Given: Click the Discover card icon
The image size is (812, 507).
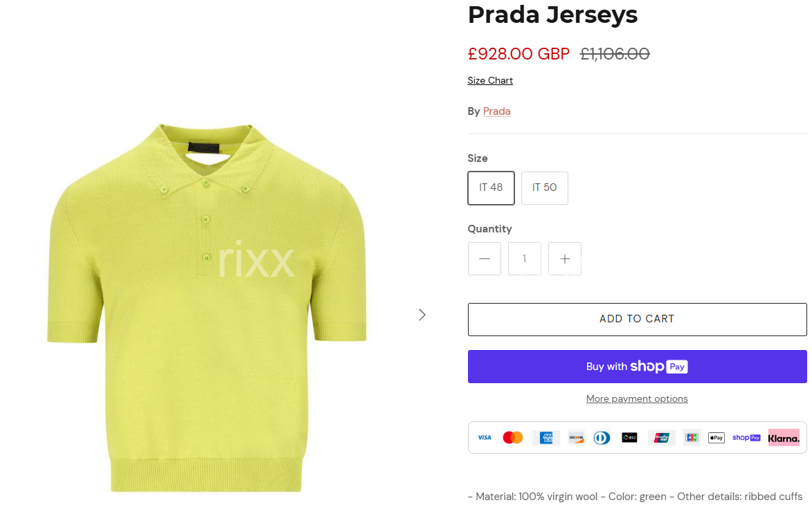Looking at the screenshot, I should (x=576, y=438).
